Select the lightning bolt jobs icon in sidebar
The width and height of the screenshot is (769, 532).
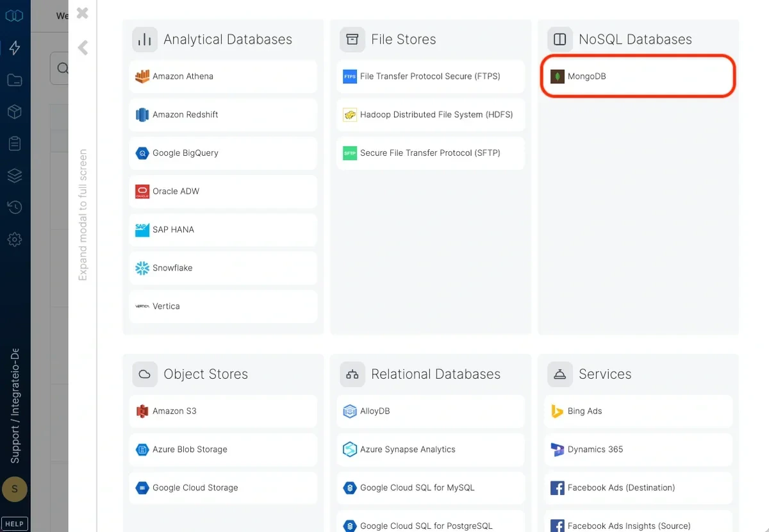pyautogui.click(x=14, y=47)
